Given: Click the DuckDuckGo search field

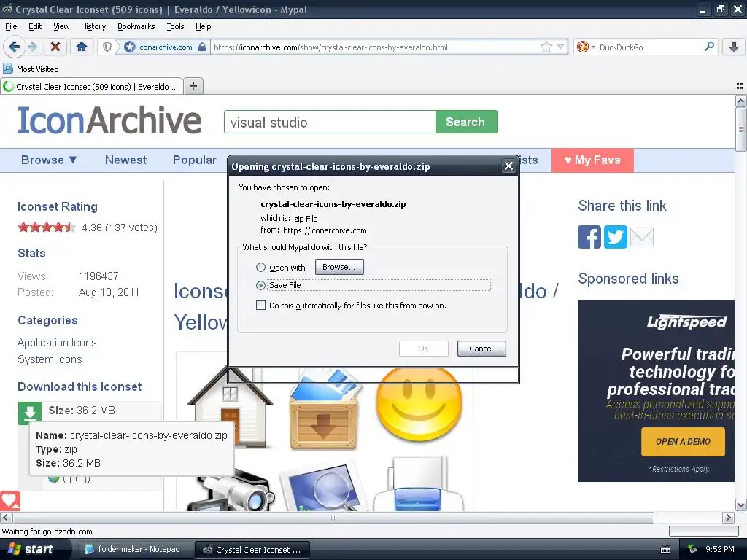Looking at the screenshot, I should click(x=649, y=47).
